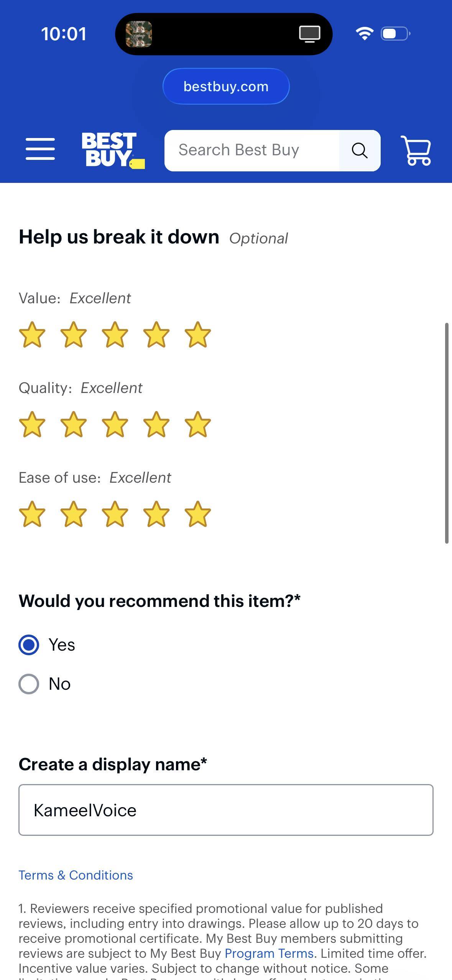The height and width of the screenshot is (980, 452).
Task: Click the second Value star
Action: pos(74,334)
